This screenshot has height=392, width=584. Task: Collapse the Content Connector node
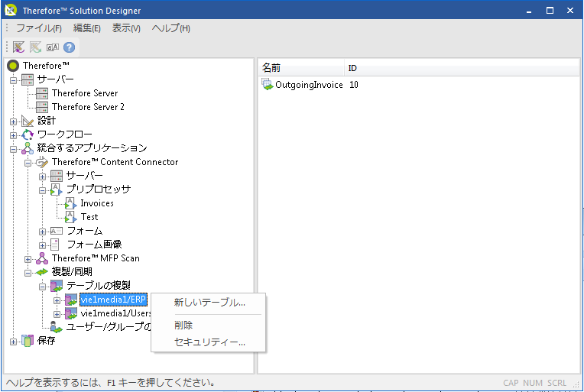28,163
